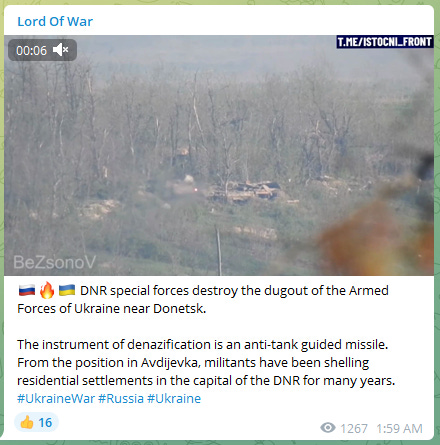Unmute video using the speaker icon
The image size is (440, 445).
60,50
